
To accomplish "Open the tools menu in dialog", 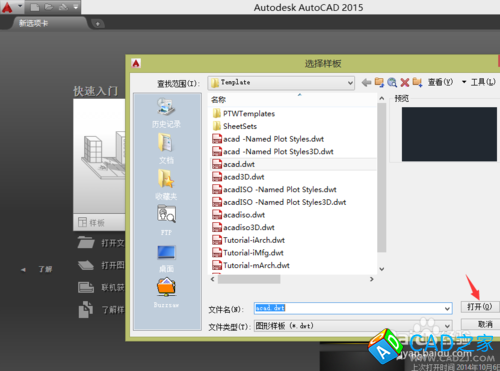I will (483, 82).
